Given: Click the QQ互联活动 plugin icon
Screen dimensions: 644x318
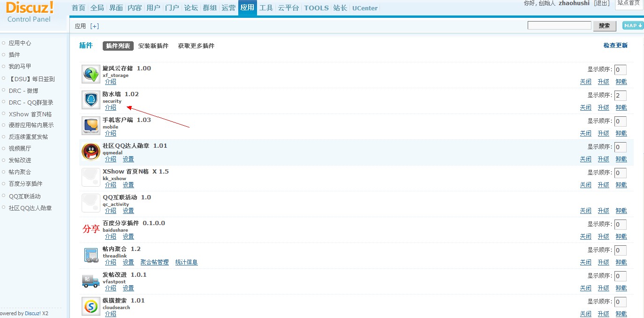Looking at the screenshot, I should 91,204.
